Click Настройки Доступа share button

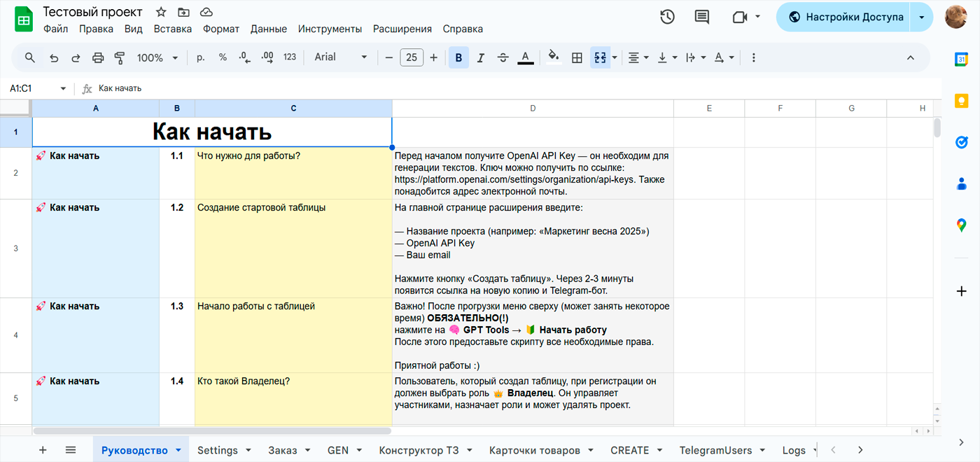coord(843,17)
